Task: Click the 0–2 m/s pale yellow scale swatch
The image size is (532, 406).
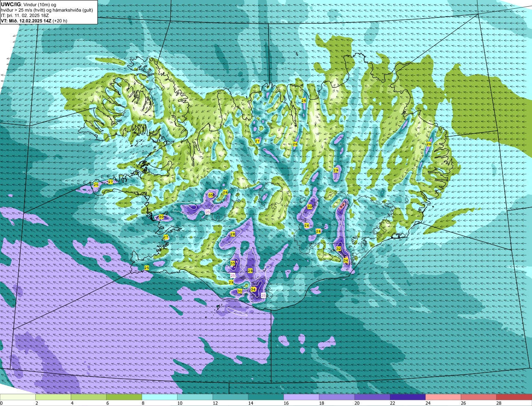Action: click(x=18, y=397)
